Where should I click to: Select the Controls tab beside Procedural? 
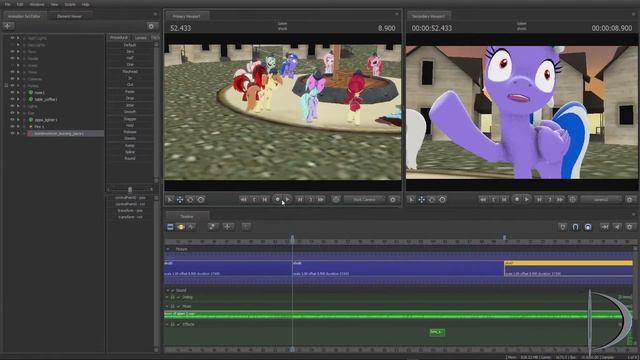click(x=141, y=38)
